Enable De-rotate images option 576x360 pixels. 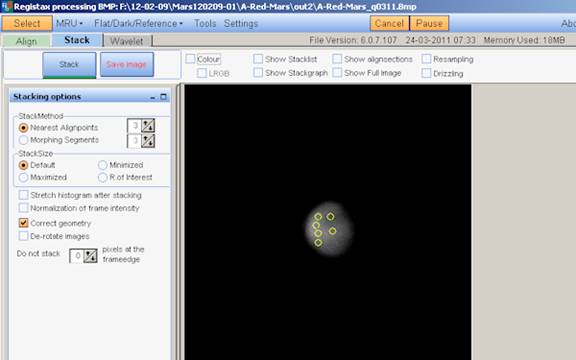pyautogui.click(x=24, y=236)
